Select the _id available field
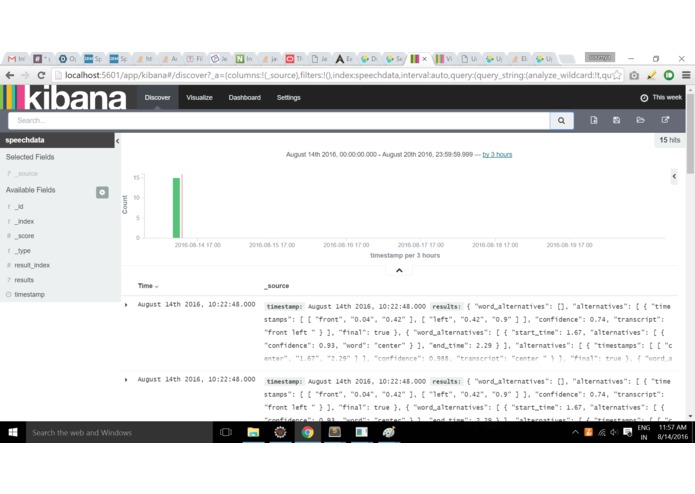695x494 pixels. pyautogui.click(x=19, y=206)
